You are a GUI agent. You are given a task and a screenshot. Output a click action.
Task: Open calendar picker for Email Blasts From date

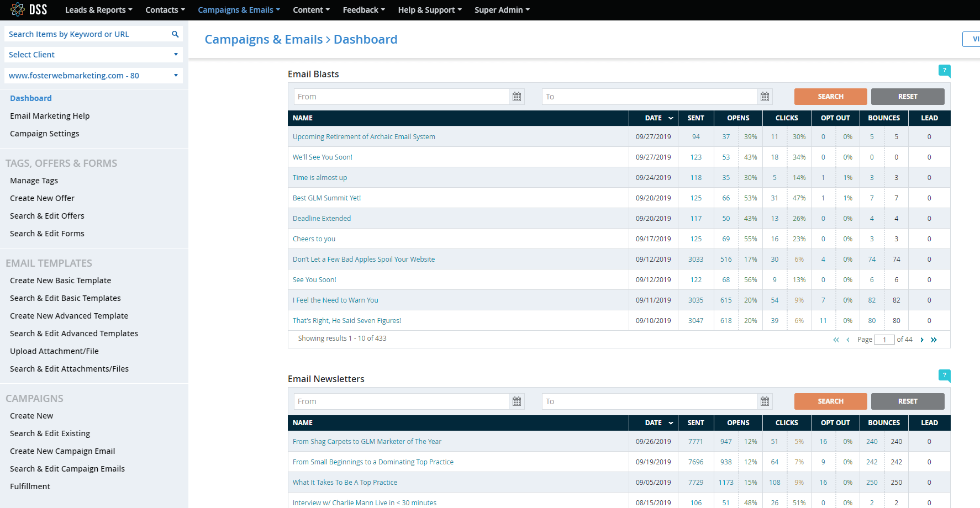517,97
